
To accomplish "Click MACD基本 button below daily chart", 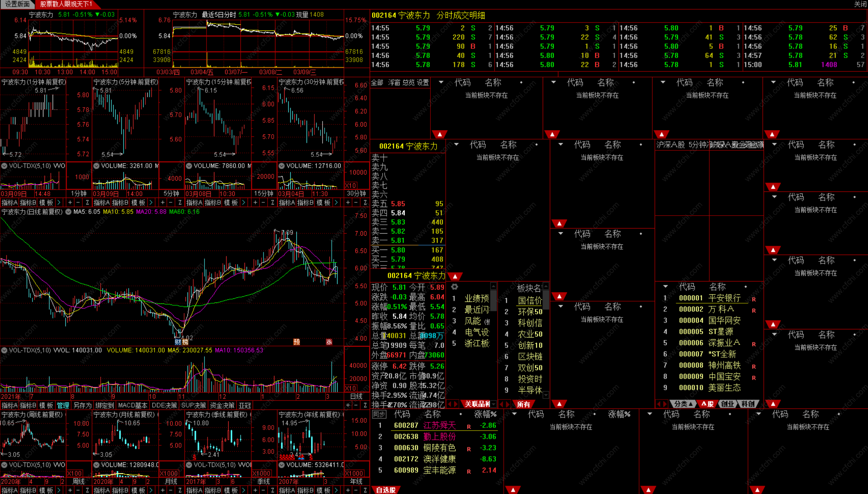I will point(133,405).
